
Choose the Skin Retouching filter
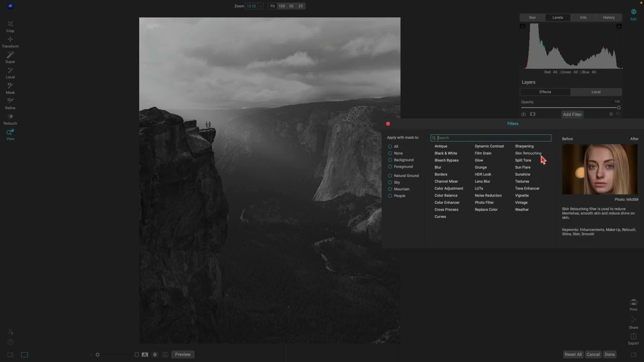[x=528, y=153]
